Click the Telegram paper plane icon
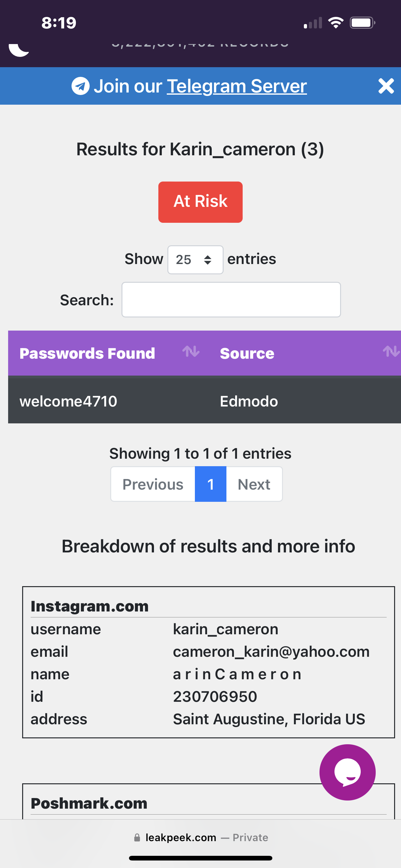 (x=81, y=86)
